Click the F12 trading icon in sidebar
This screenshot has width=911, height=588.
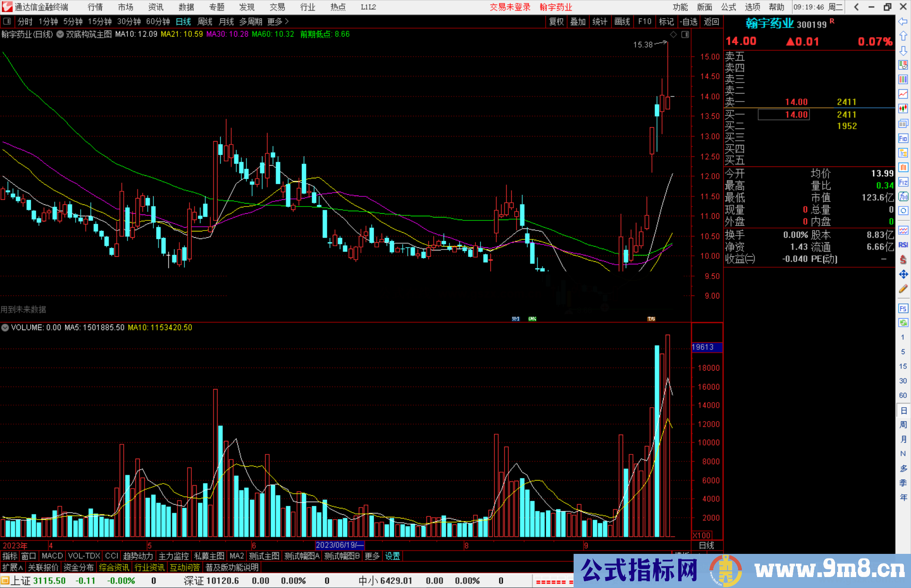click(903, 182)
